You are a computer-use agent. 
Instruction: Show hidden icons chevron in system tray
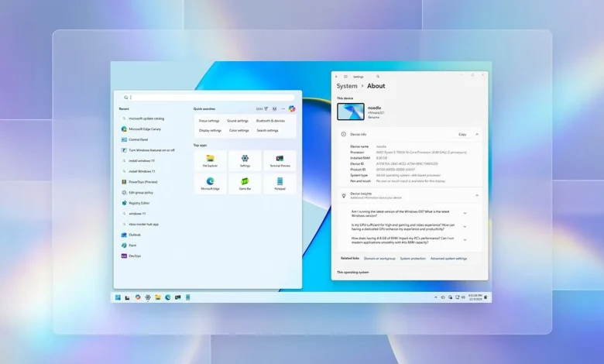(436, 297)
